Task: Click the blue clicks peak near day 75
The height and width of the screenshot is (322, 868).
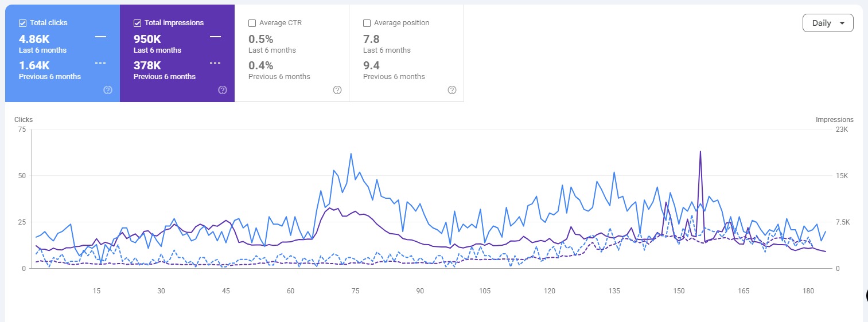Action: tap(351, 154)
